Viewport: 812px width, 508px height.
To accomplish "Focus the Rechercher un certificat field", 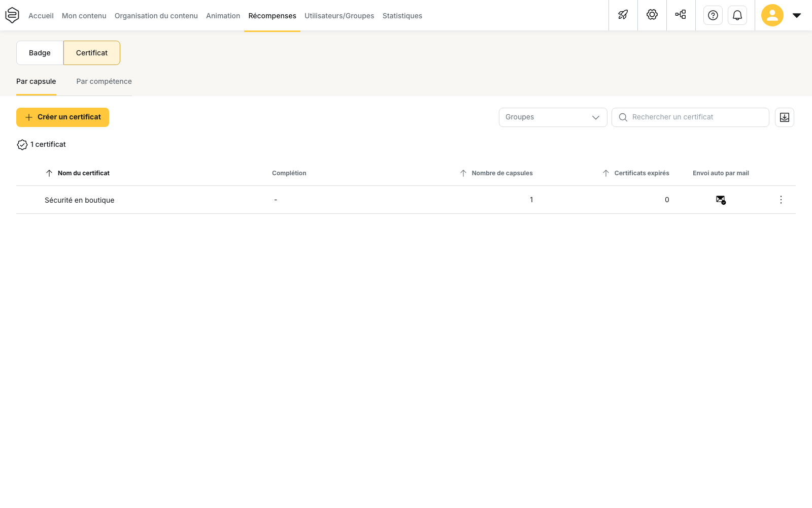I will click(690, 117).
